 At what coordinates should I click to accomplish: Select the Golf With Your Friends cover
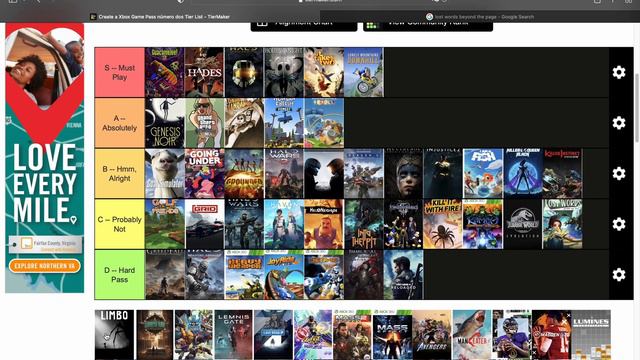(164, 224)
